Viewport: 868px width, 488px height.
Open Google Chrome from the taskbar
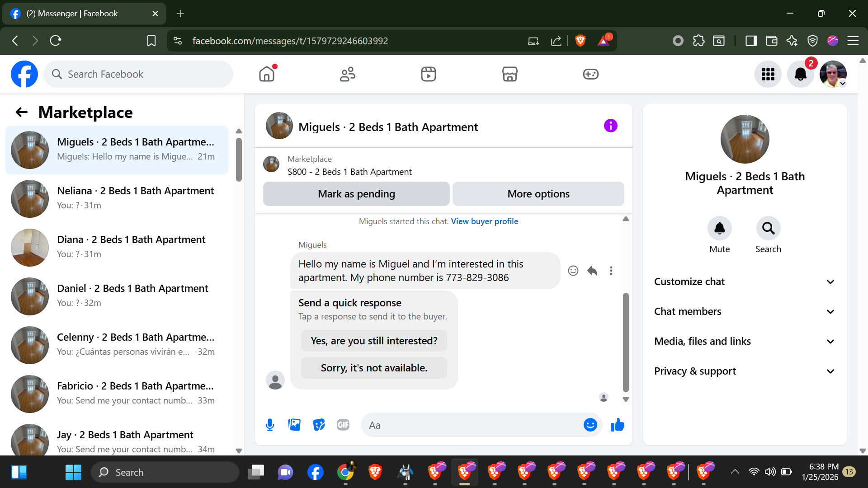coord(345,472)
